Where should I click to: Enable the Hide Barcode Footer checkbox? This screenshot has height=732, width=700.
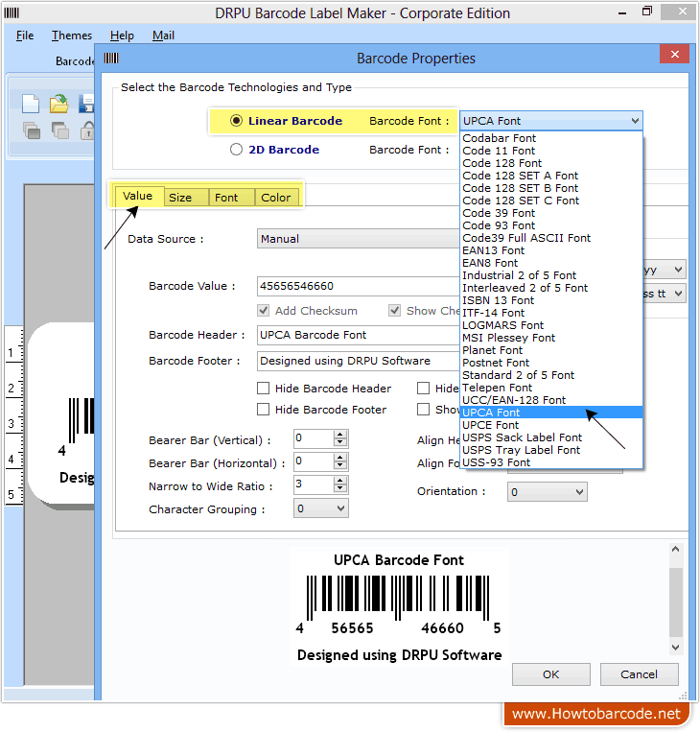(x=263, y=410)
